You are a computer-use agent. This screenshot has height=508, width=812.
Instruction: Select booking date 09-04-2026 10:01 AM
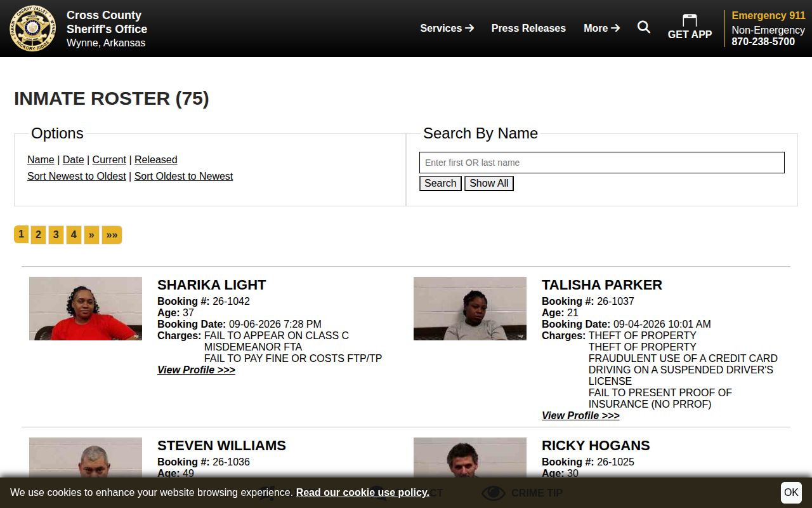pos(662,324)
